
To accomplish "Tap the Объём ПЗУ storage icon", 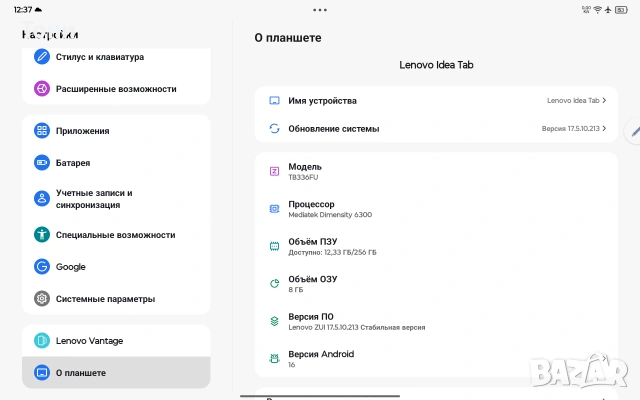I will (274, 246).
